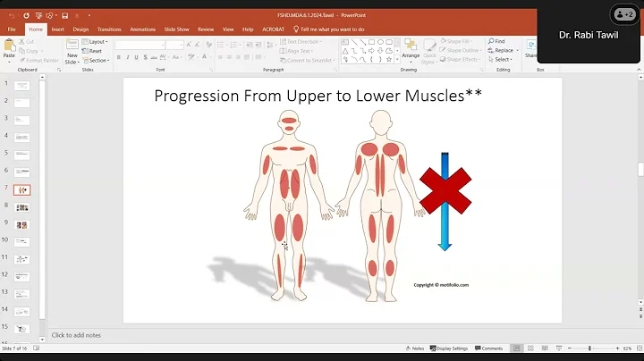Start Slide Show from status bar icon
The image size is (644, 361).
coord(559,348)
